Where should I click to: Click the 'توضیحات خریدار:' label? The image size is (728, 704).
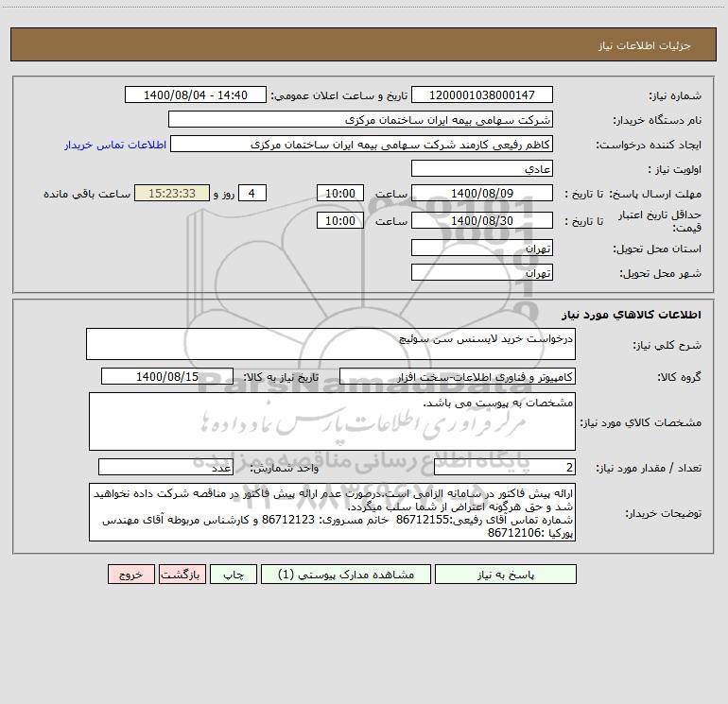click(663, 514)
